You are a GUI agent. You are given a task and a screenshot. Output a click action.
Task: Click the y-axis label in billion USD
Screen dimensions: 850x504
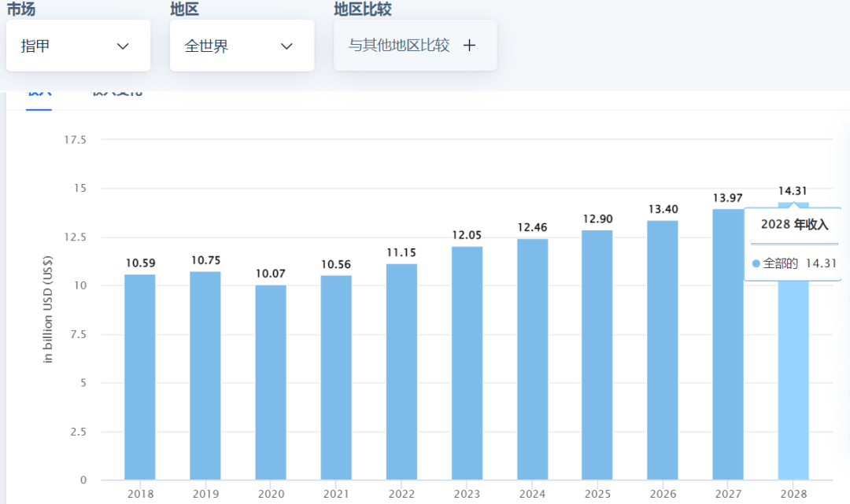point(49,310)
